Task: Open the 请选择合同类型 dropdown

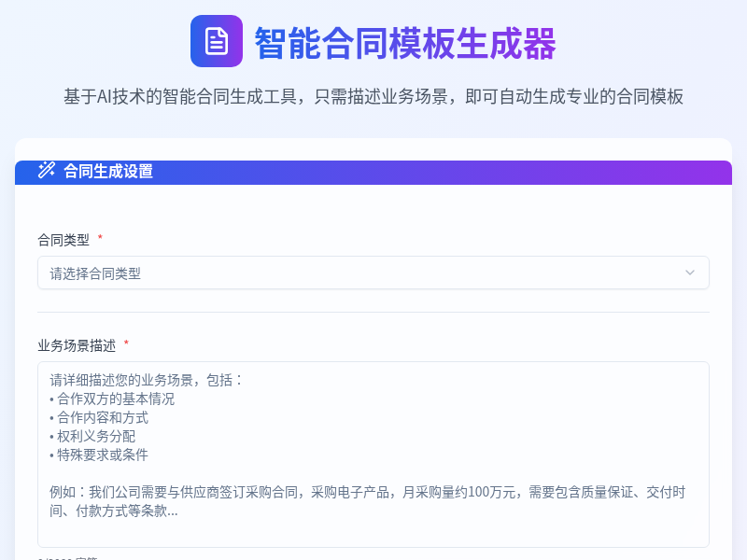Action: tap(373, 273)
